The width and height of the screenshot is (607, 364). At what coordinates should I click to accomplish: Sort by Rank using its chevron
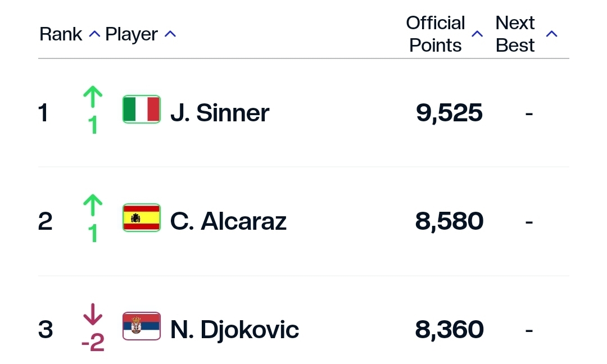click(x=94, y=34)
